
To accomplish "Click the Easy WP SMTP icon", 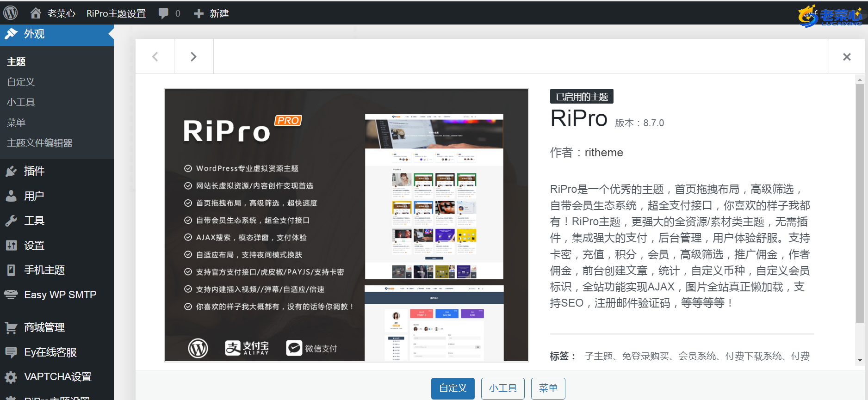I will coord(11,295).
